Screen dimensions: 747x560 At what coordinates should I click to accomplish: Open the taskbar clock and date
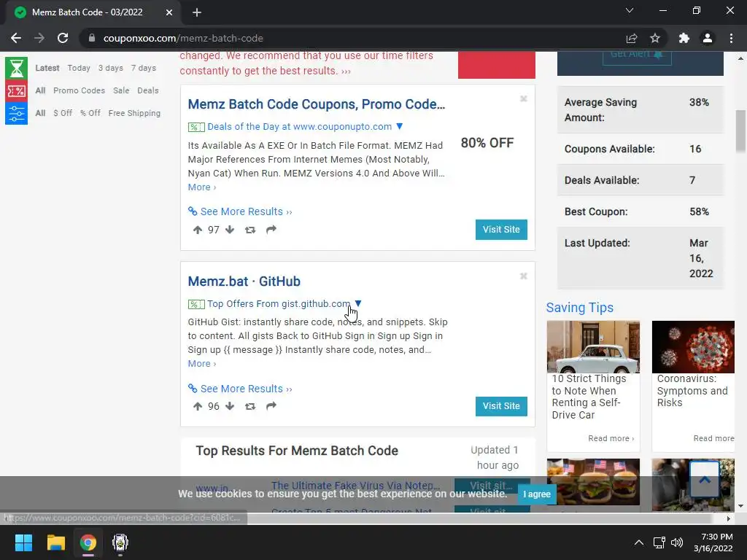point(713,542)
